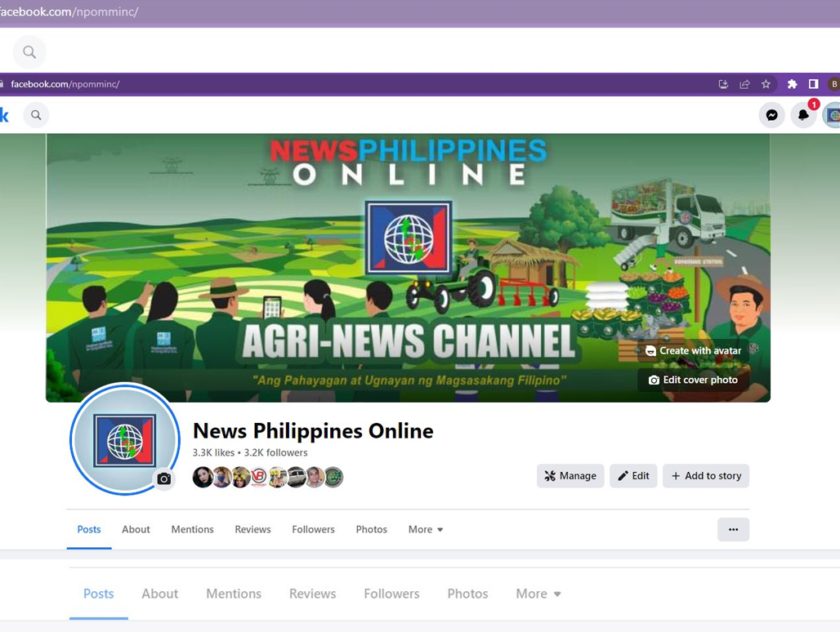Viewport: 840px width, 632px height.
Task: Open the Messenger chat icon
Action: pos(771,115)
